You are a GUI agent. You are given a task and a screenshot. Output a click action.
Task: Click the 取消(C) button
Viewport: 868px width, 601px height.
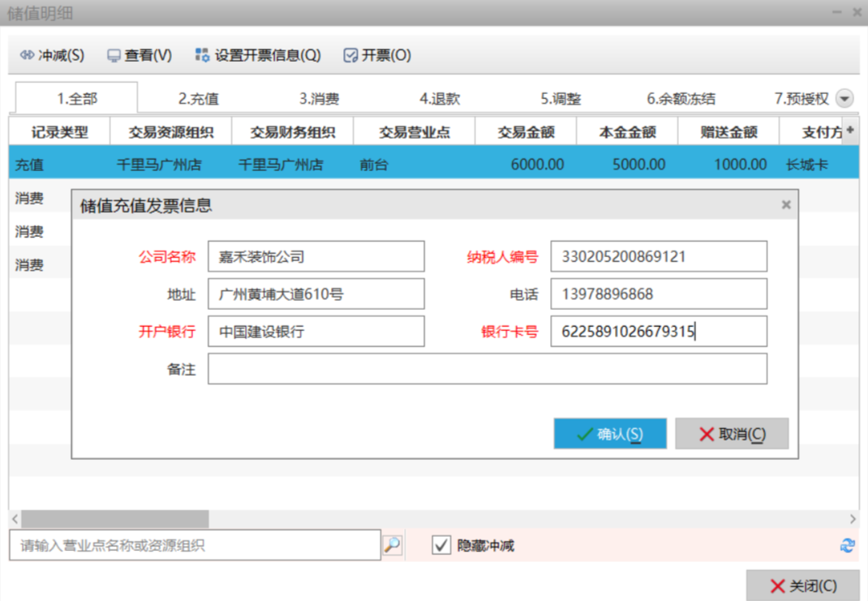pyautogui.click(x=732, y=434)
